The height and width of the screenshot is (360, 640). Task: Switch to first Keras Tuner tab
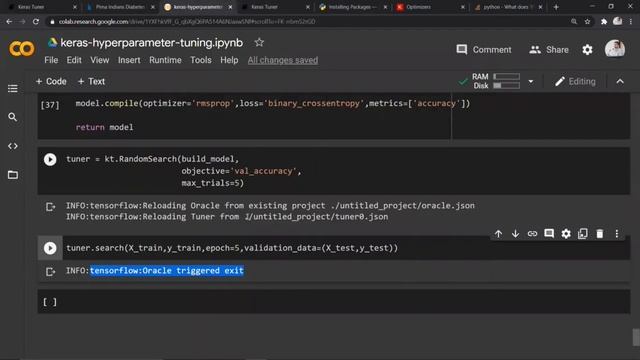pyautogui.click(x=41, y=7)
